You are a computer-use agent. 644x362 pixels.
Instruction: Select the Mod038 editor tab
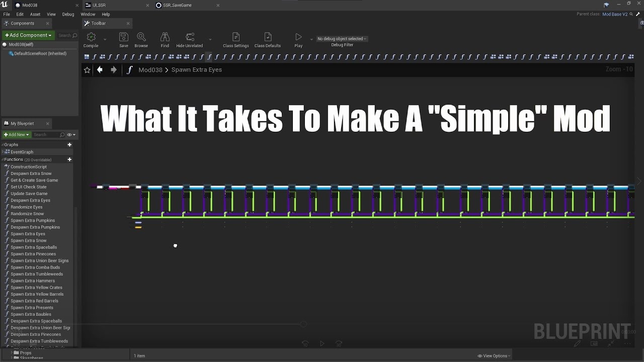click(30, 5)
